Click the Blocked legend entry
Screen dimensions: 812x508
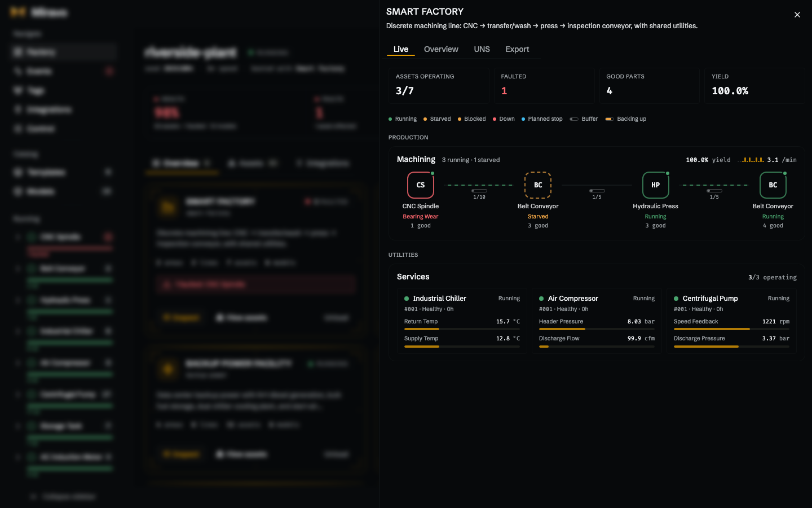pyautogui.click(x=472, y=119)
